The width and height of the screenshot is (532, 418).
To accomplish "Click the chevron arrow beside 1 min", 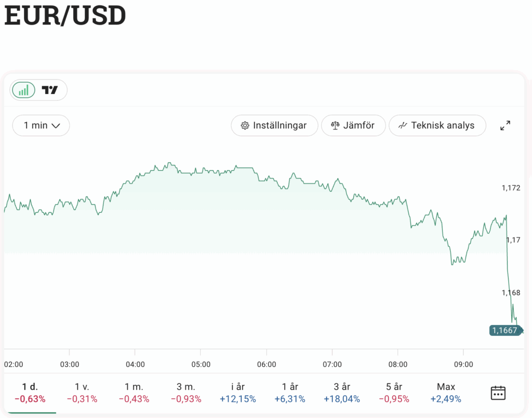I will click(x=56, y=125).
